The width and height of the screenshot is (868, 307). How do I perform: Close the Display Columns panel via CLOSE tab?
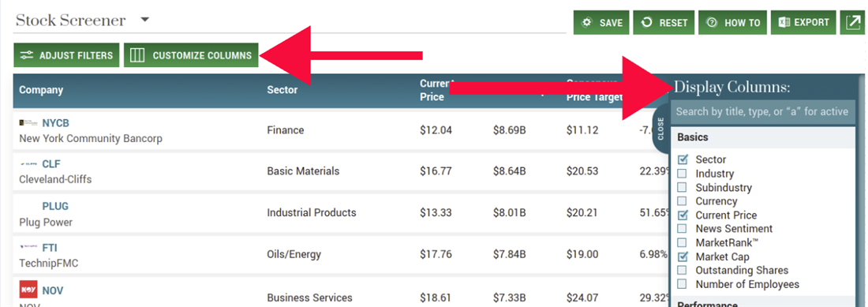660,129
